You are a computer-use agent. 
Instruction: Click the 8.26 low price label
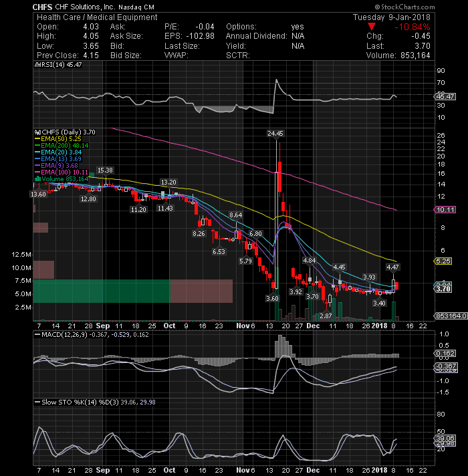click(x=199, y=234)
